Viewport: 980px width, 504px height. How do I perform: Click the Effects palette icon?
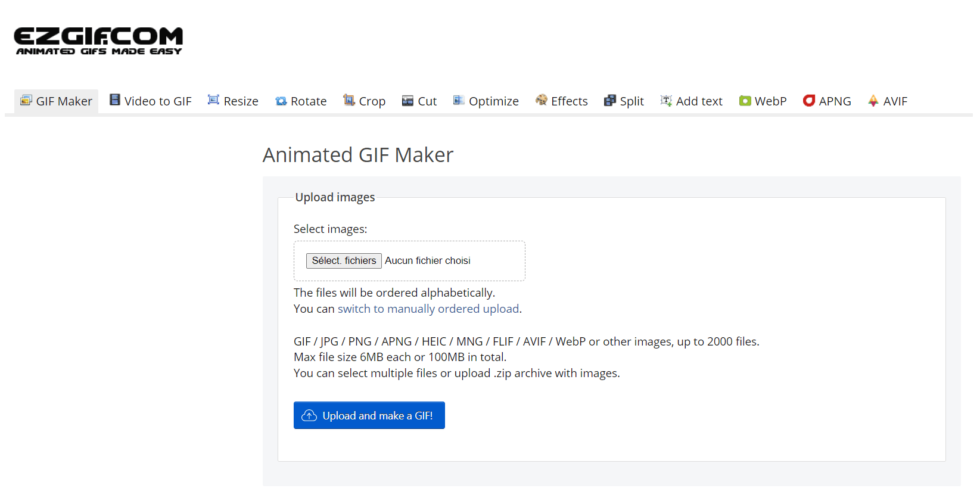click(x=542, y=100)
